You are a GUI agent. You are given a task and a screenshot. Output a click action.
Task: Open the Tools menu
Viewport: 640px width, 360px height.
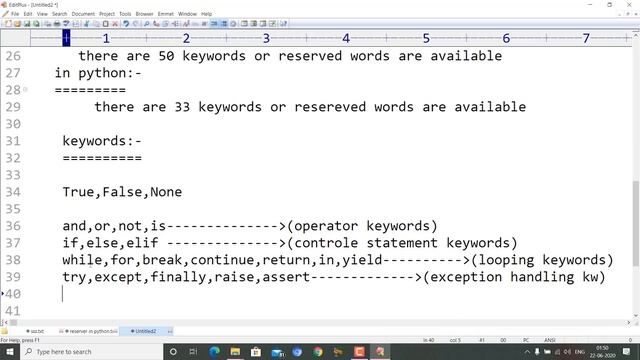coord(125,14)
